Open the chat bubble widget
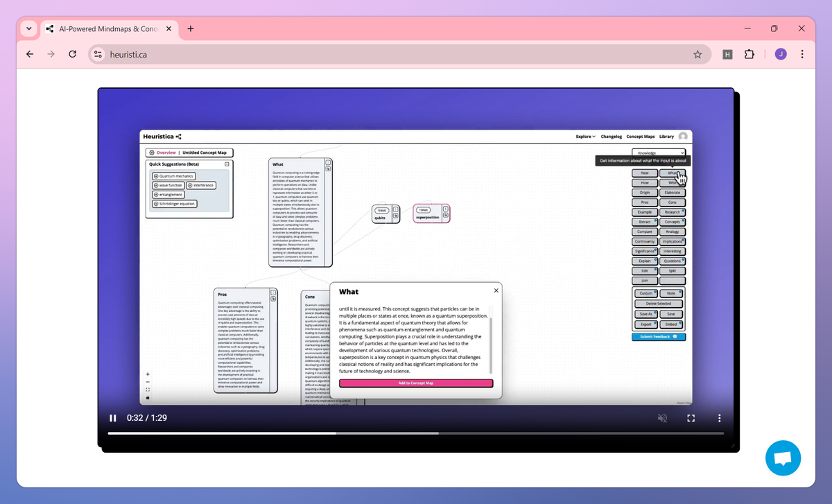Screen dimensions: 832x504 click(x=783, y=458)
